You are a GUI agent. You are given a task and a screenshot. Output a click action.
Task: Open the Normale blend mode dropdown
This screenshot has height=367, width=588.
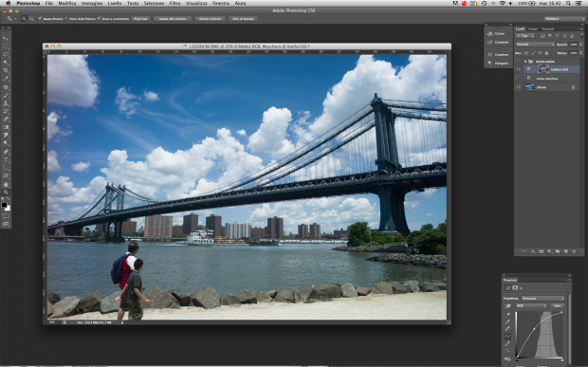(535, 45)
